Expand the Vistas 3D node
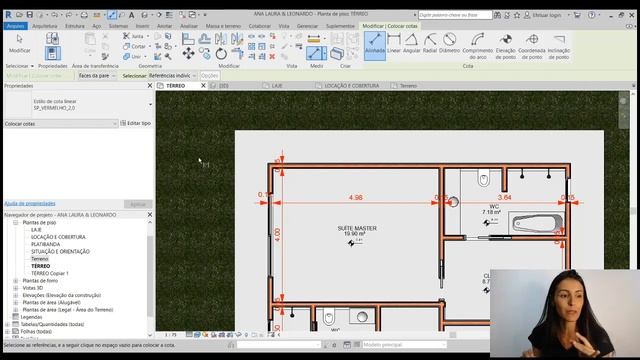 point(16,288)
